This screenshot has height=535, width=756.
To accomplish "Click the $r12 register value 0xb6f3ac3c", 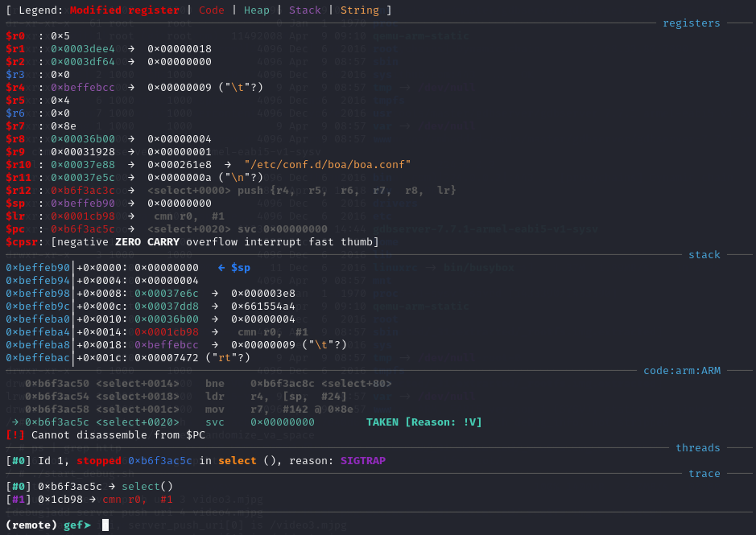I will 82,190.
